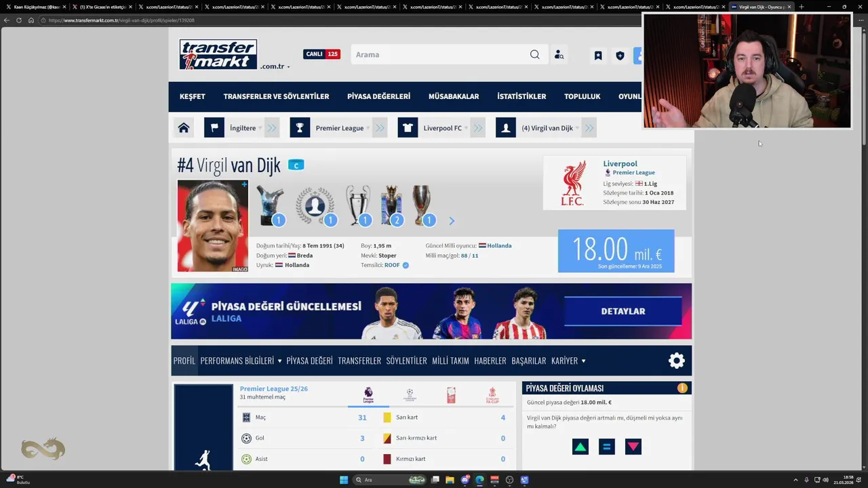Open the home breadcrumb icon
The image size is (868, 488).
[183, 128]
